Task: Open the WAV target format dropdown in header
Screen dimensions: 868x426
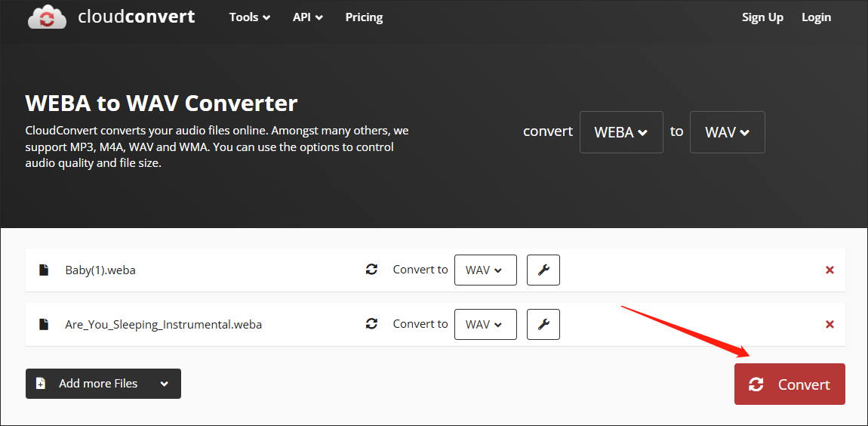Action: (x=727, y=132)
